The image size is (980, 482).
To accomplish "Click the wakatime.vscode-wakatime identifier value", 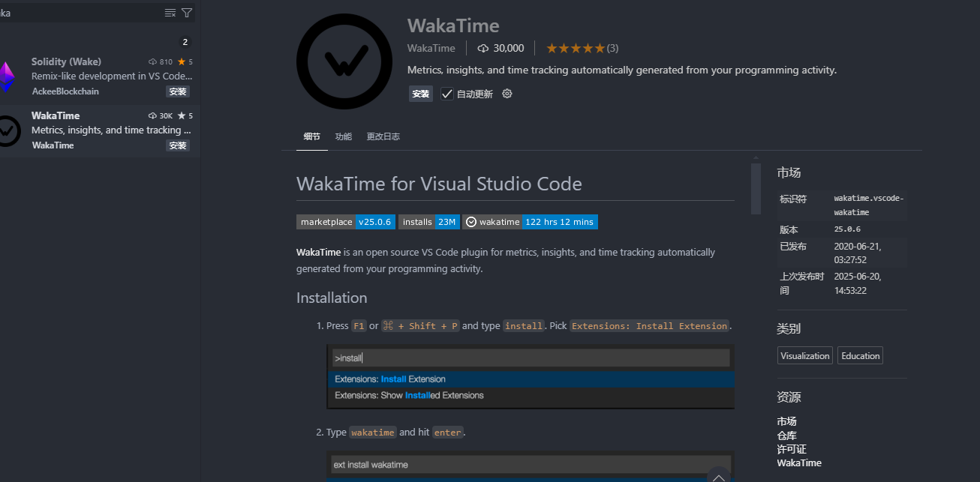I will click(869, 205).
